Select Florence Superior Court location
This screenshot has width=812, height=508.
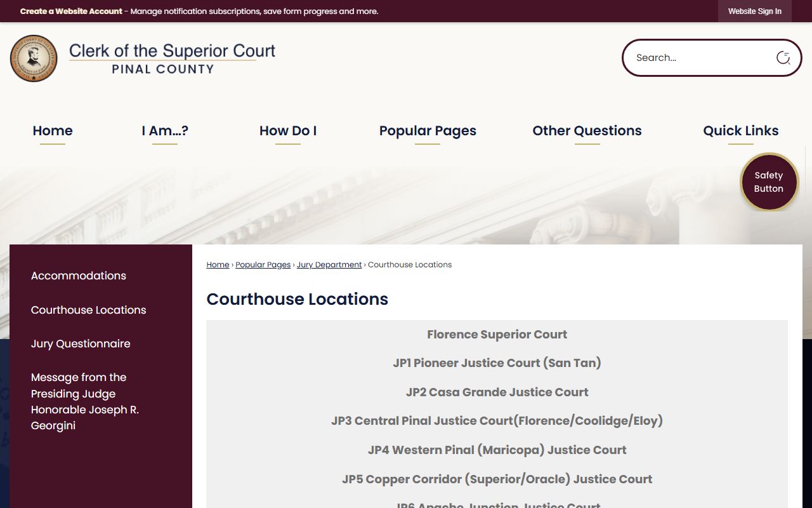pyautogui.click(x=497, y=335)
